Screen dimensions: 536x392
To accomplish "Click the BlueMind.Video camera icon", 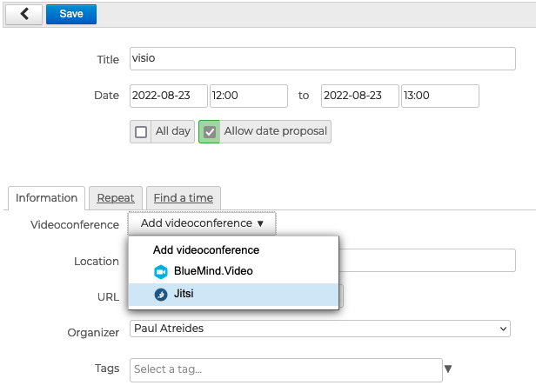I will pyautogui.click(x=160, y=271).
